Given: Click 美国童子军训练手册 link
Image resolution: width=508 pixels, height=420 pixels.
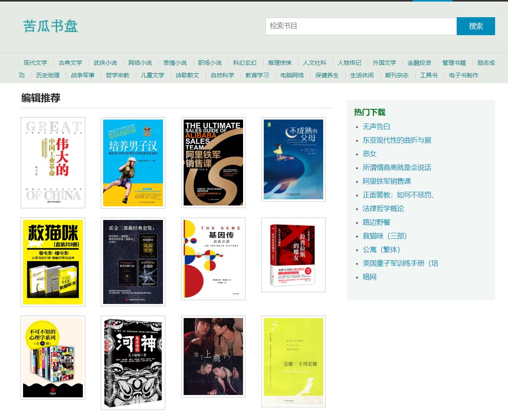Looking at the screenshot, I should [x=401, y=263].
